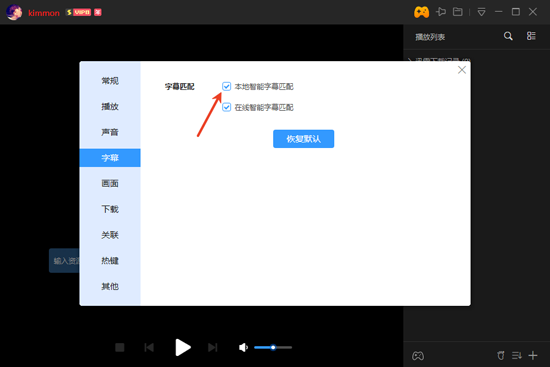Select the 字幕 settings tab

[110, 158]
